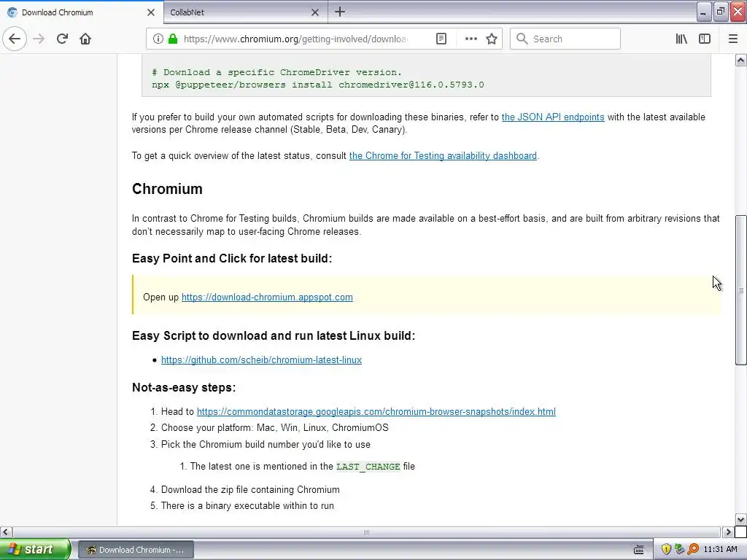Viewport: 747px width, 560px height.
Task: Close the Download Chromium tab
Action: pos(150,12)
